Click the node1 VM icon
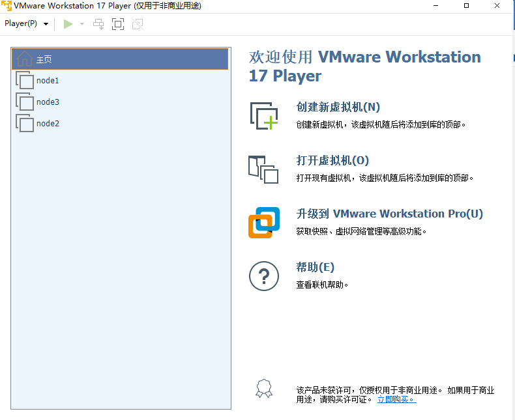The width and height of the screenshot is (515, 420). tap(25, 80)
